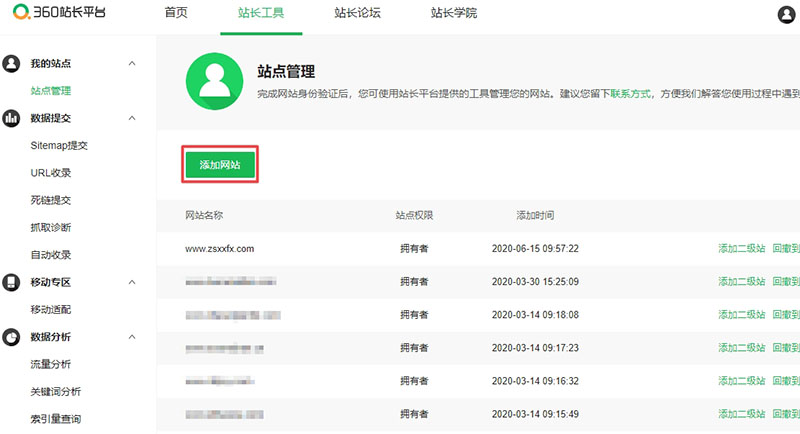Click the 2020-03-14 09:15:49 timestamp
This screenshot has width=800, height=434.
click(535, 414)
